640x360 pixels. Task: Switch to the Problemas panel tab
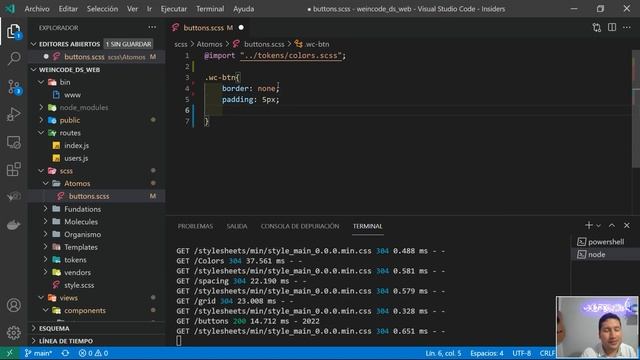pos(195,226)
